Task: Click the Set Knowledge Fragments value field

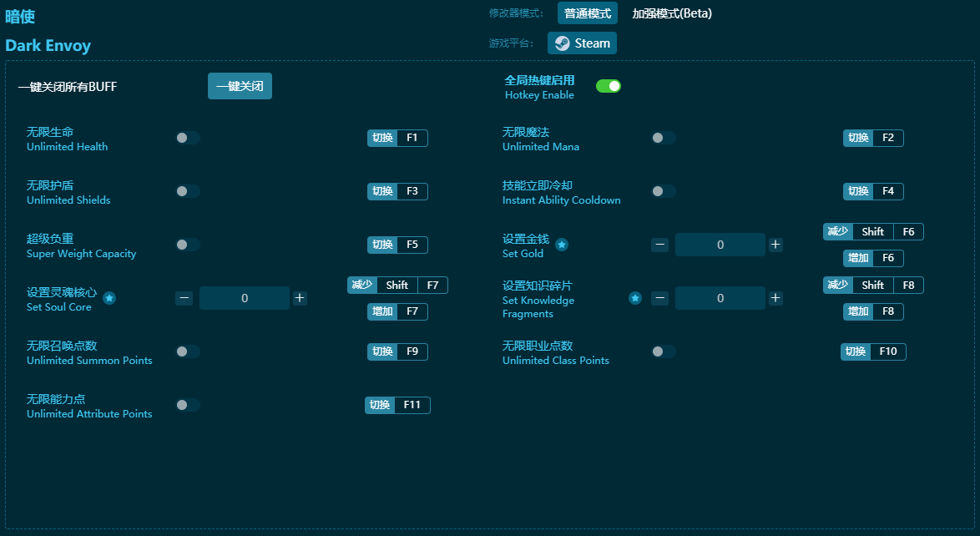Action: [720, 298]
